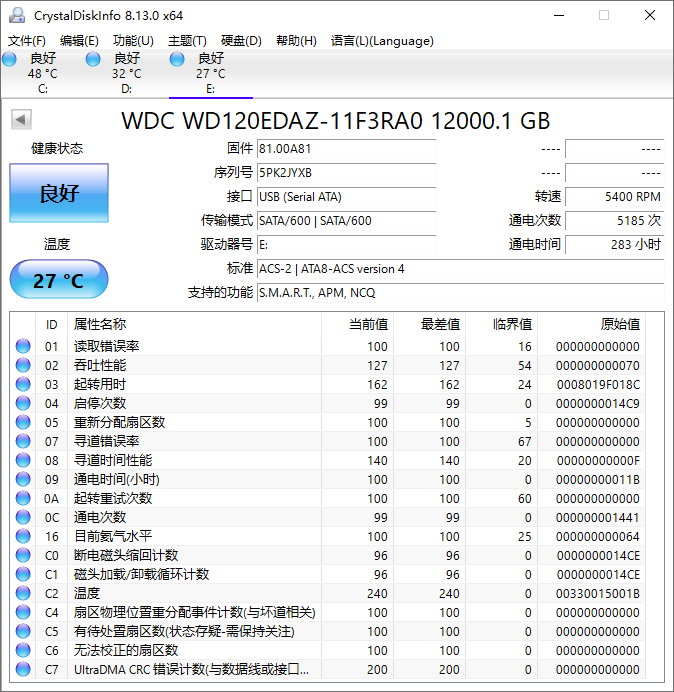Click the 转速 field 5400 RPM
This screenshot has height=692, width=674.
click(614, 196)
